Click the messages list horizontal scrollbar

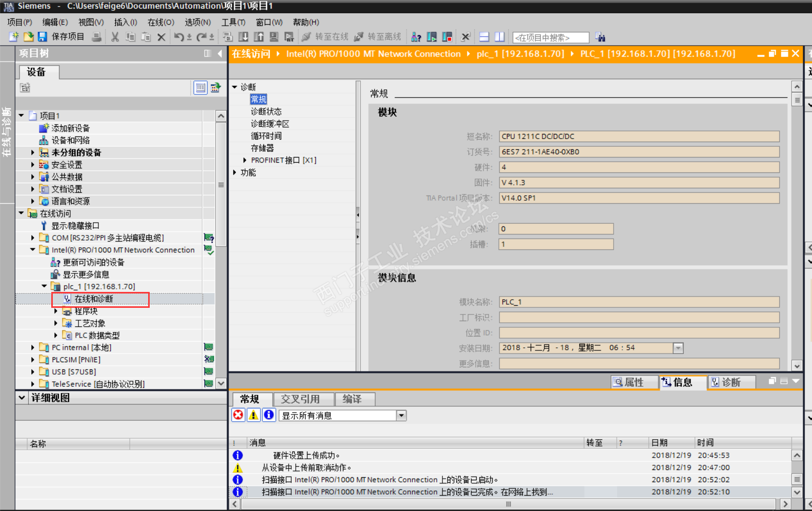[510, 504]
